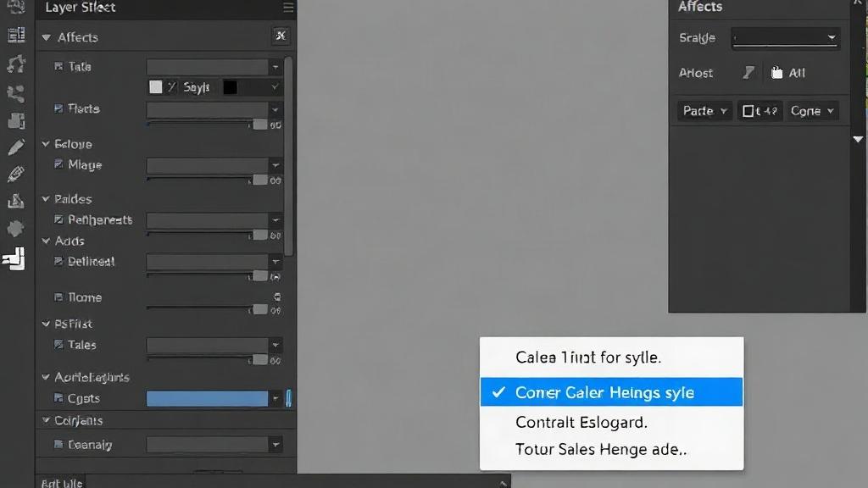Click the blue Cgats value field
The image size is (868, 488).
pos(208,398)
